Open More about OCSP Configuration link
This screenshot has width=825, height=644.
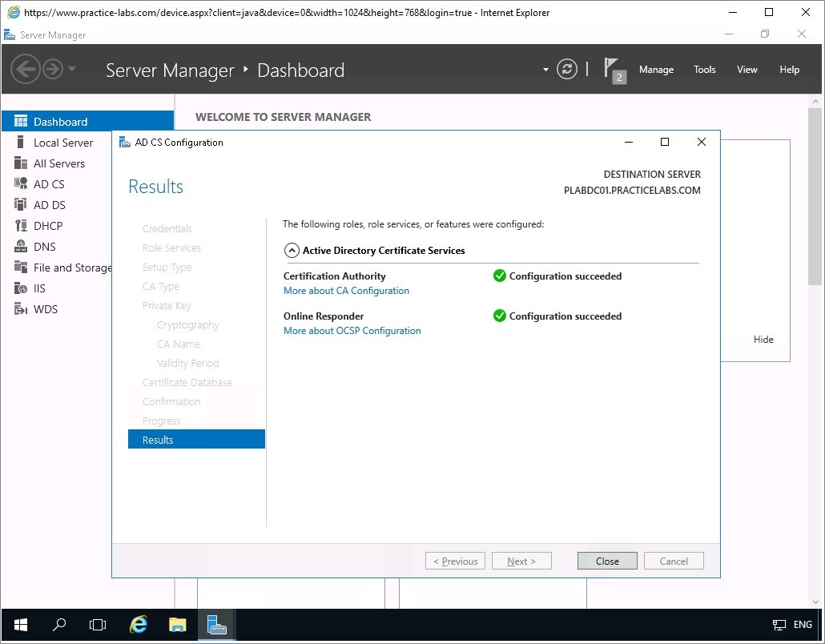pos(352,331)
